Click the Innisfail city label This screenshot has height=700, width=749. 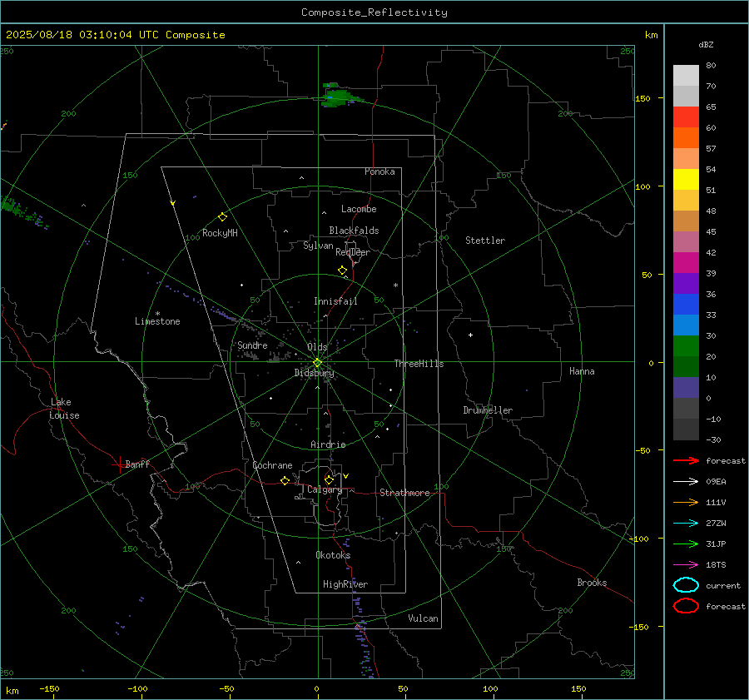point(335,301)
